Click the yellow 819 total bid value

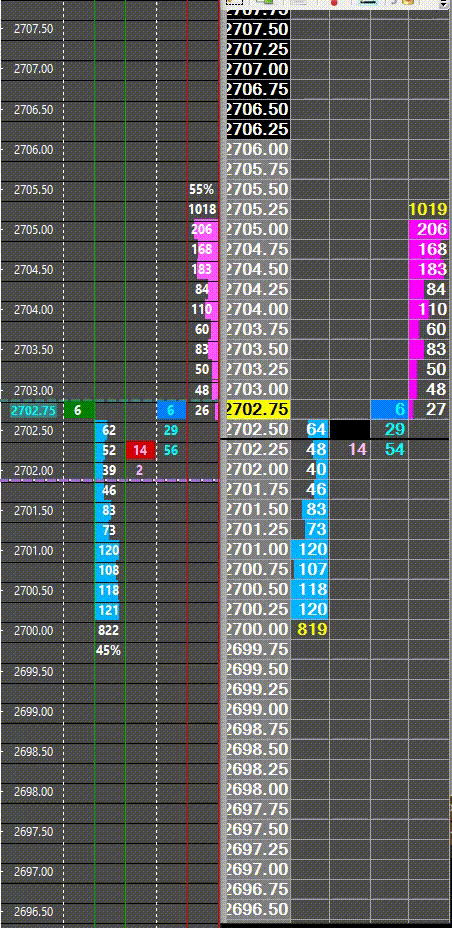pos(311,630)
